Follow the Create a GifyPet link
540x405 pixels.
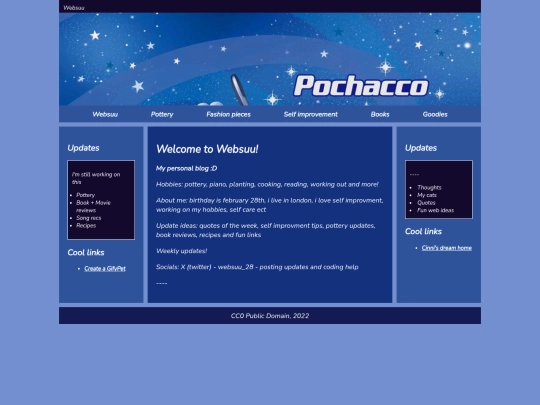coord(105,269)
